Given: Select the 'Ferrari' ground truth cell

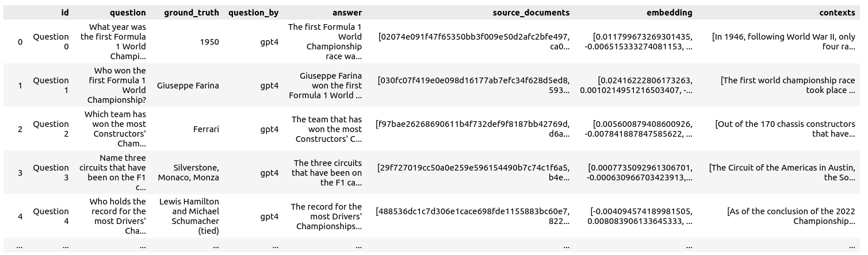Looking at the screenshot, I should (x=205, y=129).
